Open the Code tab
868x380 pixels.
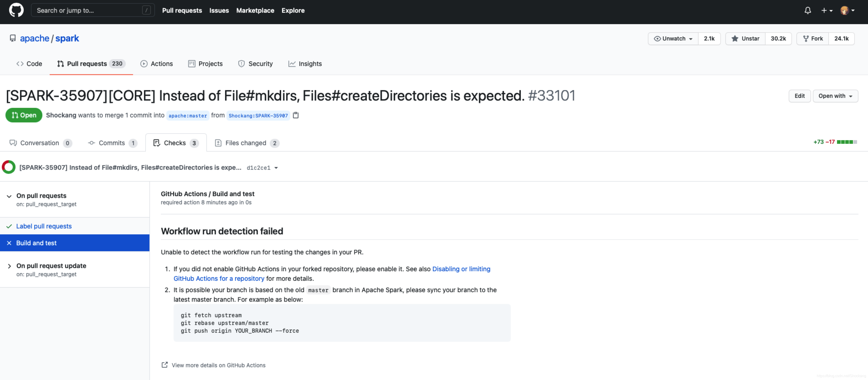pos(29,64)
